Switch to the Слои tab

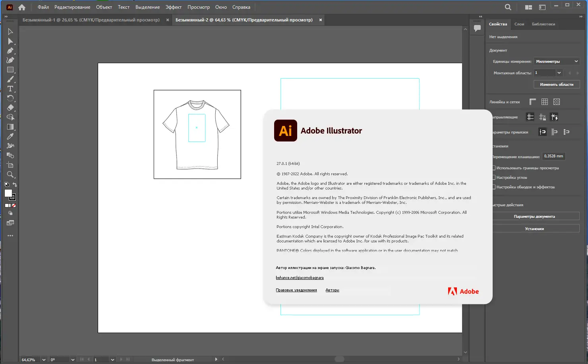tap(519, 24)
